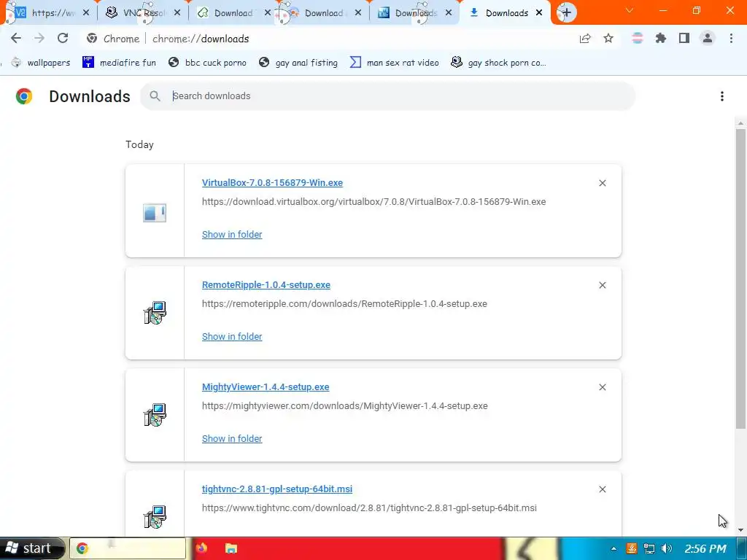747x560 pixels.
Task: Go back with the browser back arrow
Action: tap(16, 38)
